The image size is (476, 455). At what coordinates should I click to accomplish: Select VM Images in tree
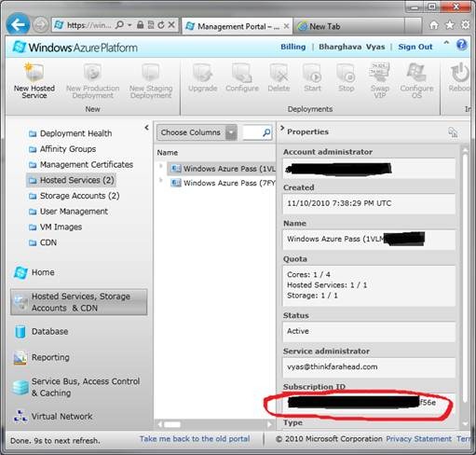[x=55, y=227]
